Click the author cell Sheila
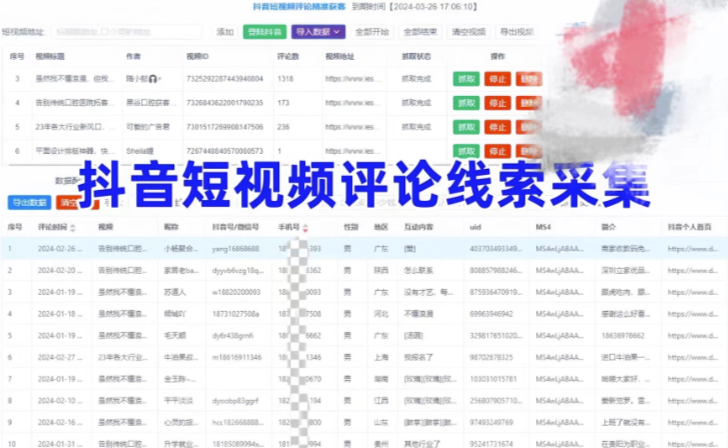The image size is (728, 448). (x=140, y=151)
